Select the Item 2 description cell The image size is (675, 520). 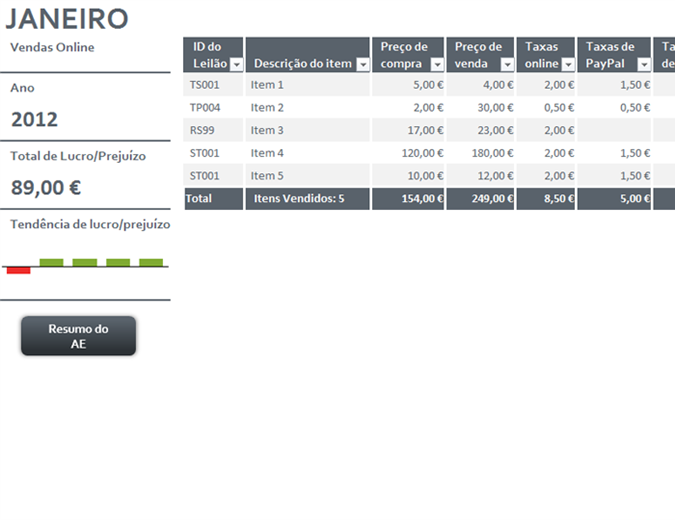point(307,108)
